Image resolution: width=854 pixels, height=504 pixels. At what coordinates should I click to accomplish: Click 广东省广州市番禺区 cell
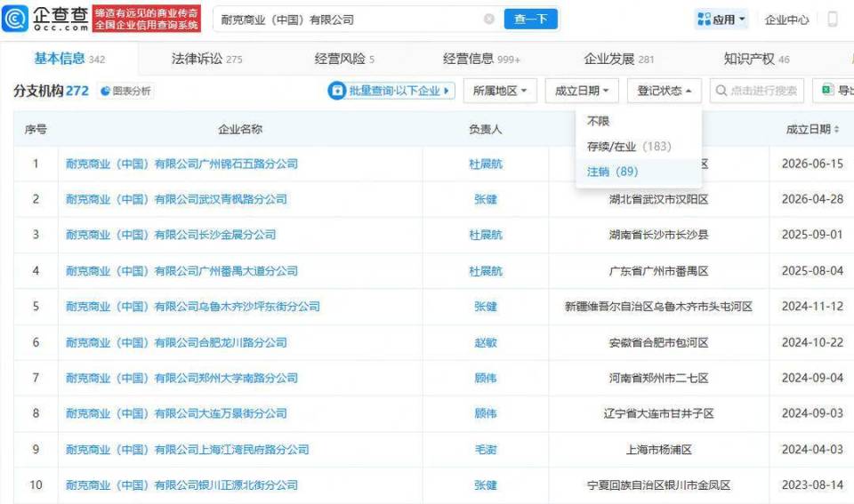pos(658,270)
